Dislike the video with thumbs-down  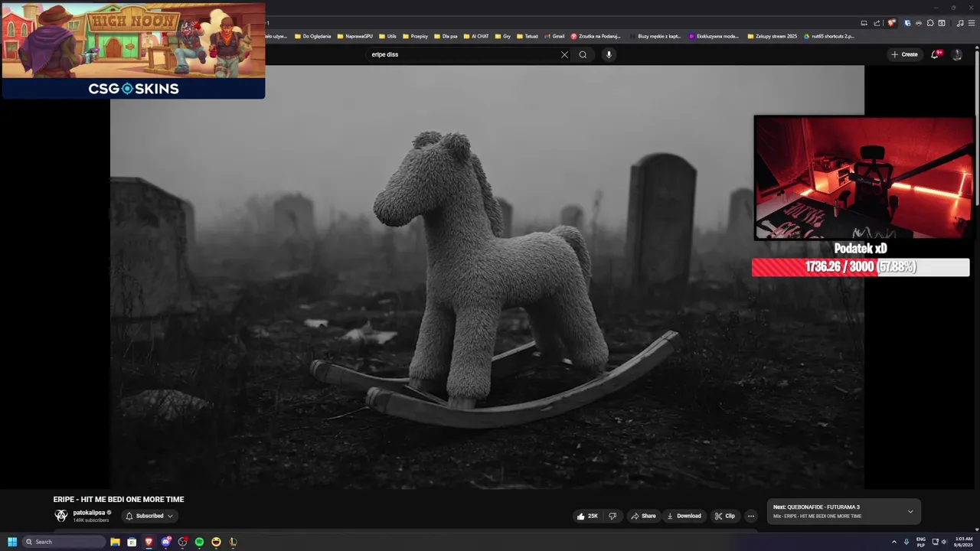pyautogui.click(x=612, y=516)
